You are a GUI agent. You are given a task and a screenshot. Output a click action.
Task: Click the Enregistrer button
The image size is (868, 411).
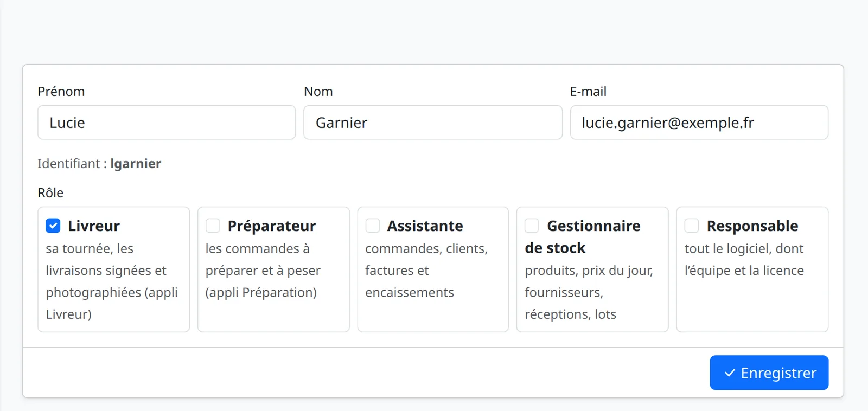tap(769, 373)
